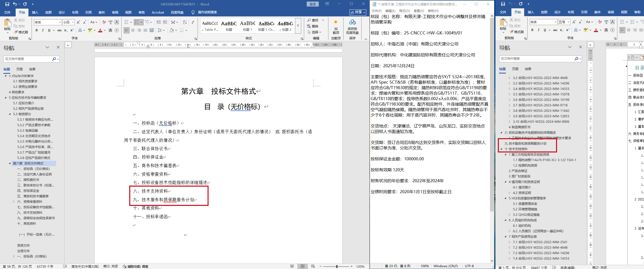Open font size dropdown in right Word
The width and height of the screenshot is (644, 269).
pos(569,22)
